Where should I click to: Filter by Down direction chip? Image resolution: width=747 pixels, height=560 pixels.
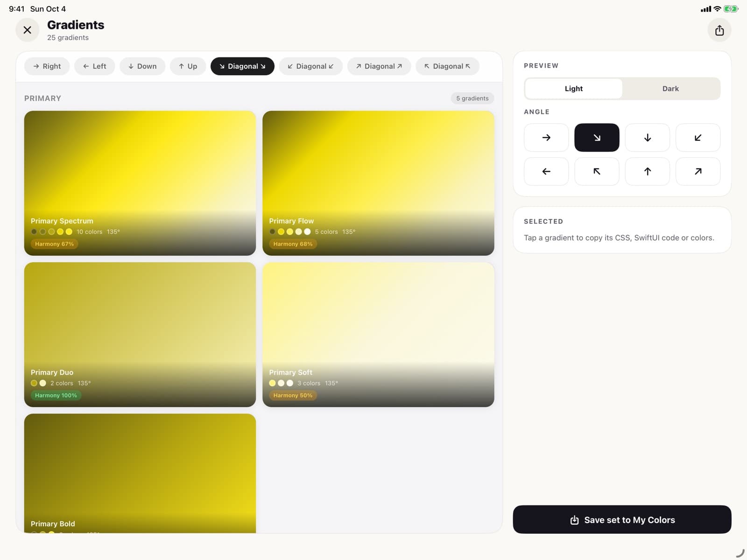coord(142,66)
